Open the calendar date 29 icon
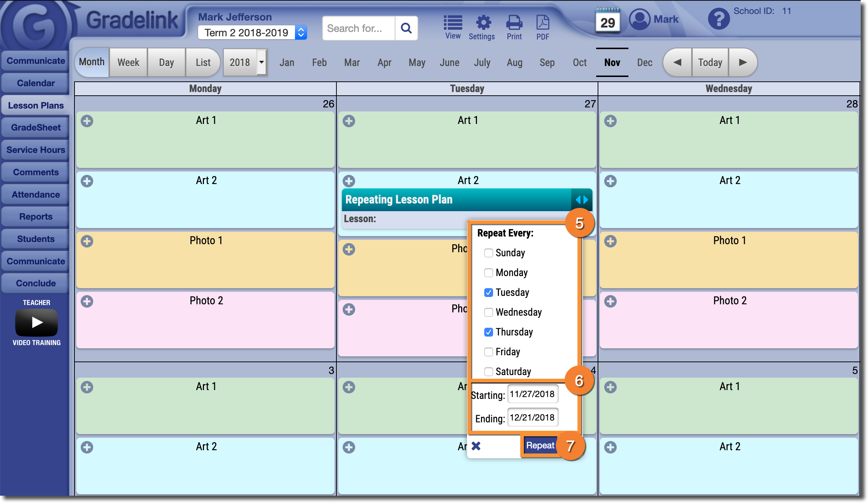 [608, 21]
